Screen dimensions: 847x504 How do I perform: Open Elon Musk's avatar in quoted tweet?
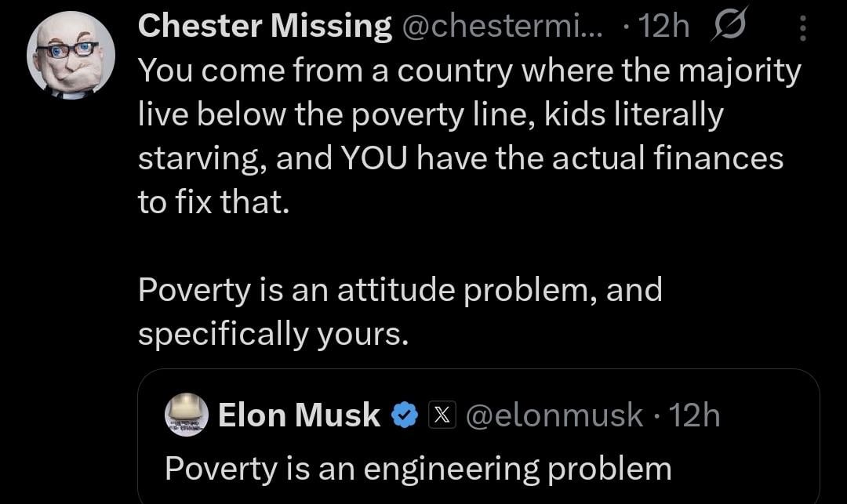pyautogui.click(x=187, y=415)
